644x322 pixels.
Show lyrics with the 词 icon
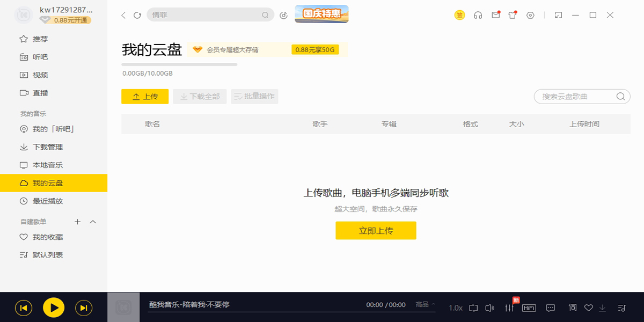573,308
